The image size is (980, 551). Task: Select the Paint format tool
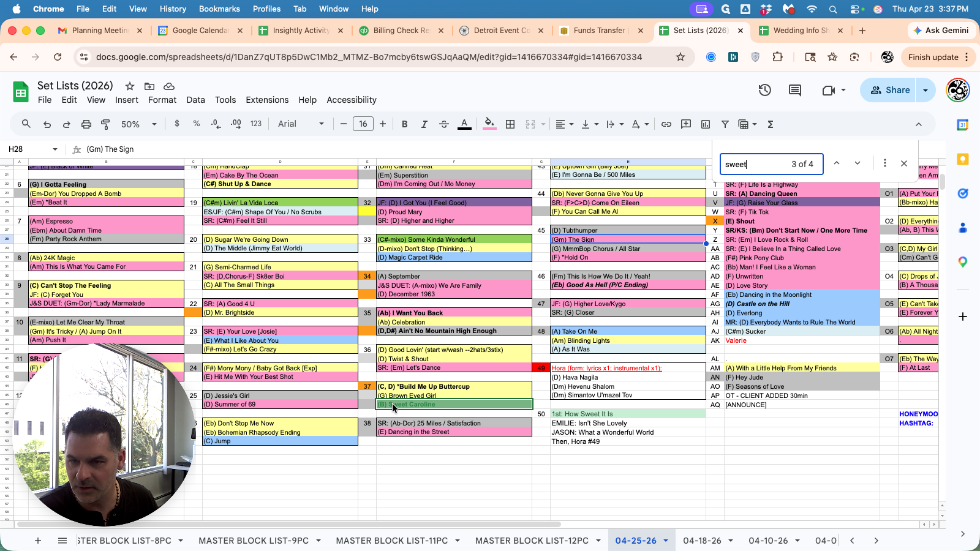click(105, 124)
